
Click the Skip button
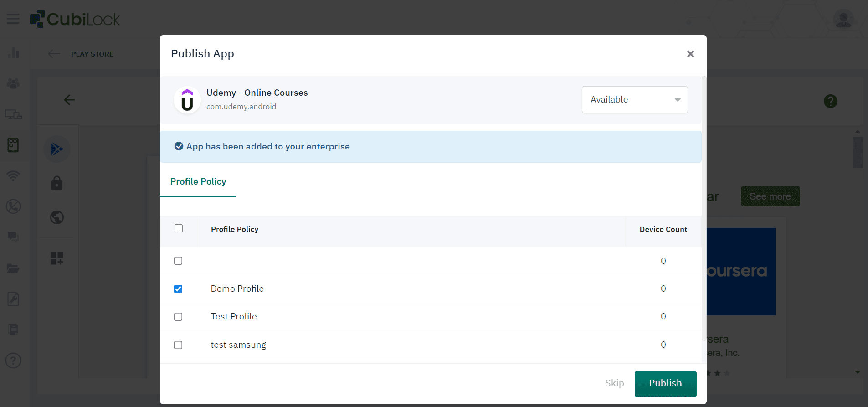click(615, 383)
